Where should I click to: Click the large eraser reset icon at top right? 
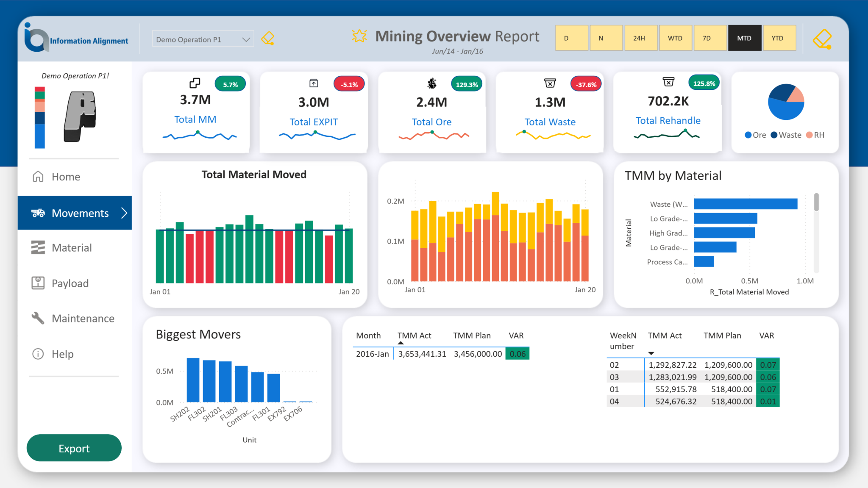[822, 39]
